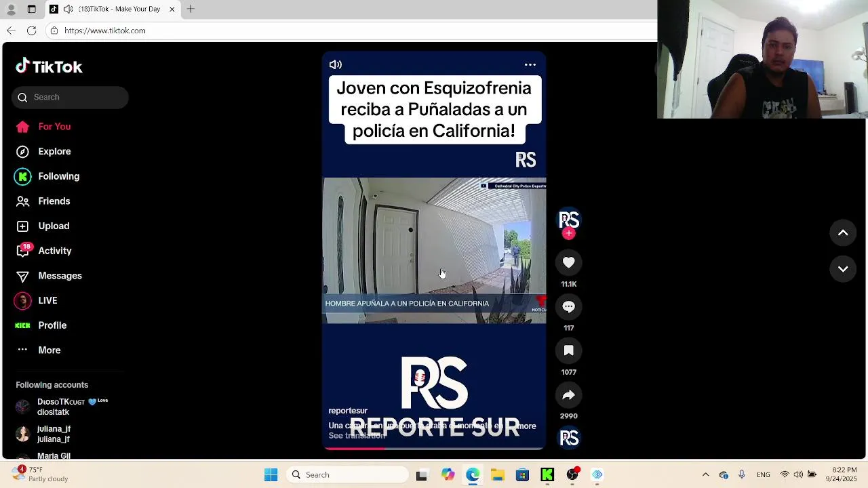The image size is (868, 488).
Task: Go to the previous video with up chevron
Action: click(x=843, y=233)
